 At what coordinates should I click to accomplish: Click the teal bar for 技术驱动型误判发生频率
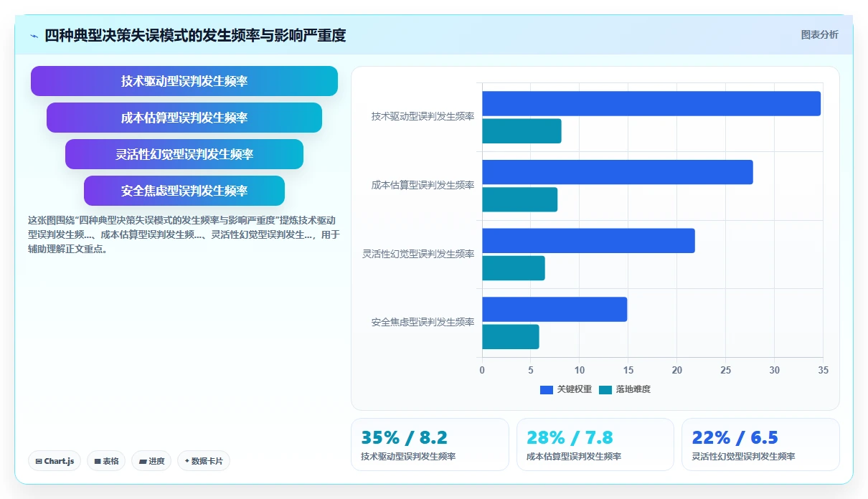[x=522, y=131]
